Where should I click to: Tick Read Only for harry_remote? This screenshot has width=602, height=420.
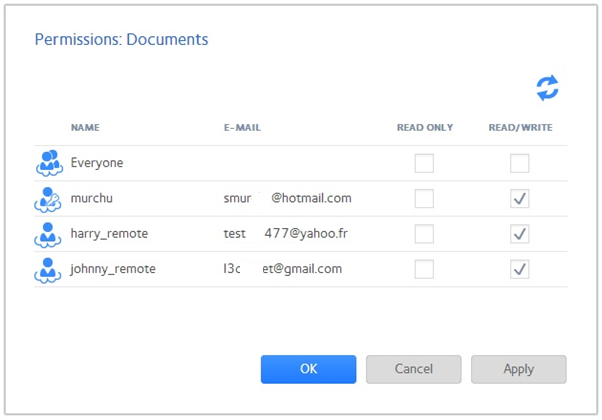click(424, 234)
